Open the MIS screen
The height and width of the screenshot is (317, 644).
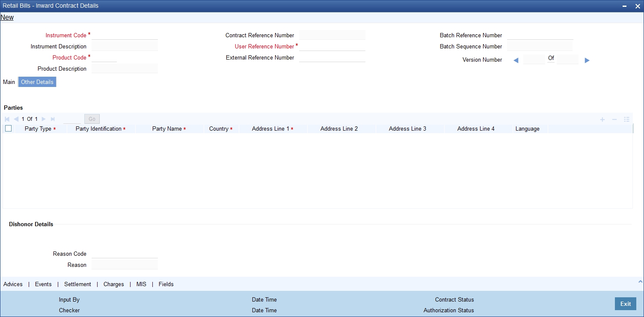click(141, 284)
